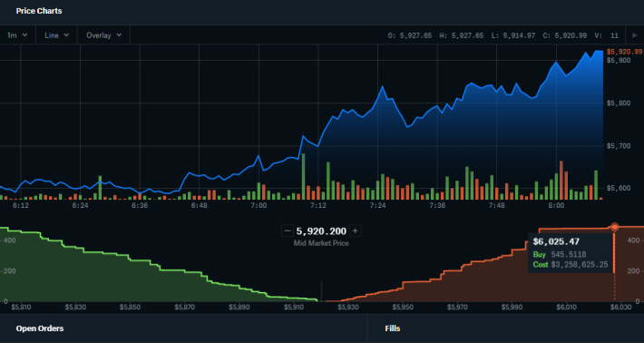Click the $5,810 depth axis label

[x=21, y=308]
